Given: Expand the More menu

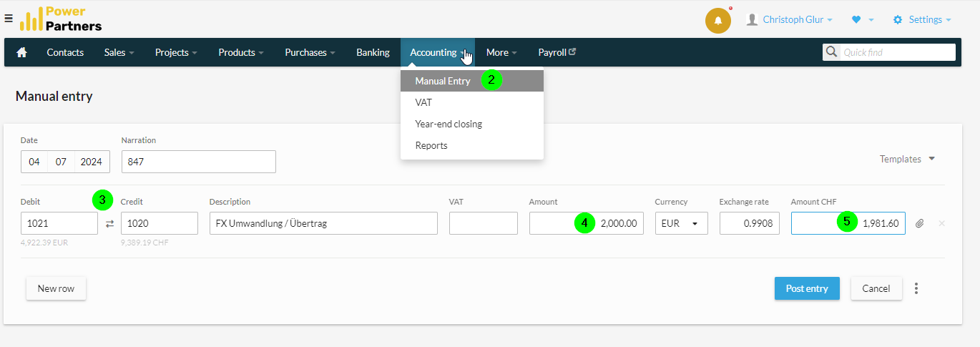Looking at the screenshot, I should pyautogui.click(x=501, y=52).
